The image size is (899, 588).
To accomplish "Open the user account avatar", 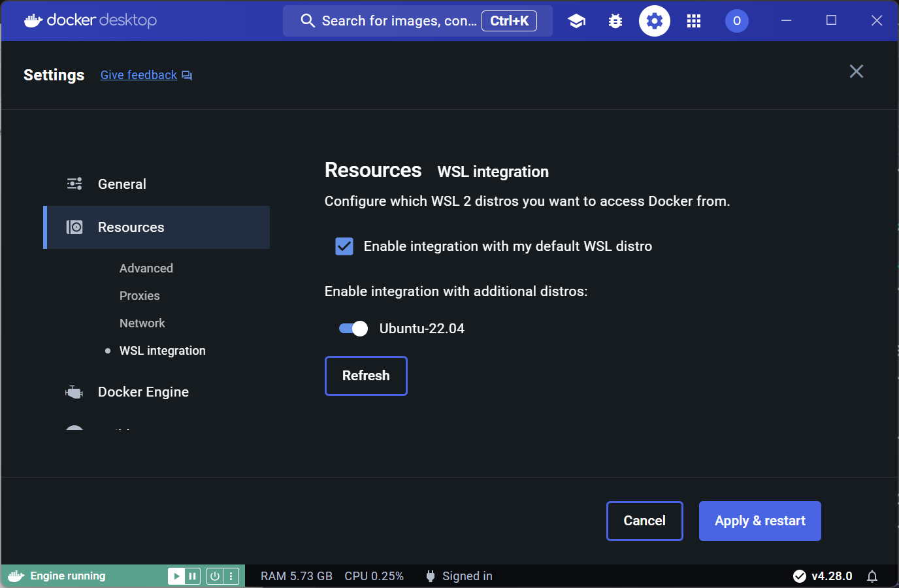I will pos(737,21).
